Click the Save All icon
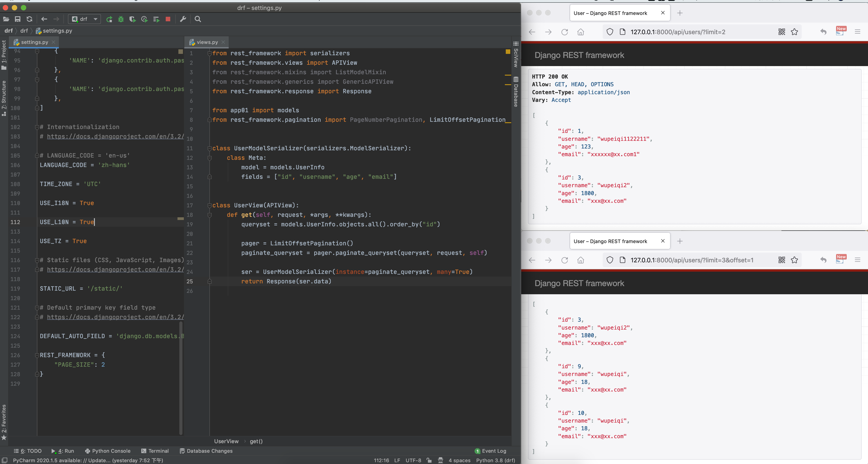 pyautogui.click(x=17, y=19)
